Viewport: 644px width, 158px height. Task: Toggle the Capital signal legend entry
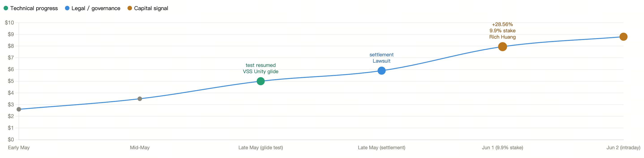click(x=148, y=8)
